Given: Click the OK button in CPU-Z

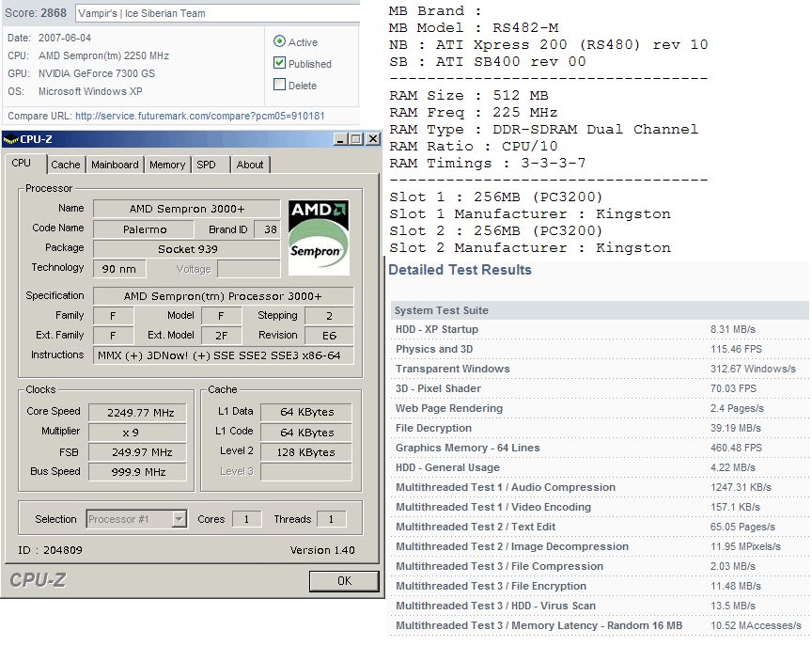Looking at the screenshot, I should pos(344,581).
